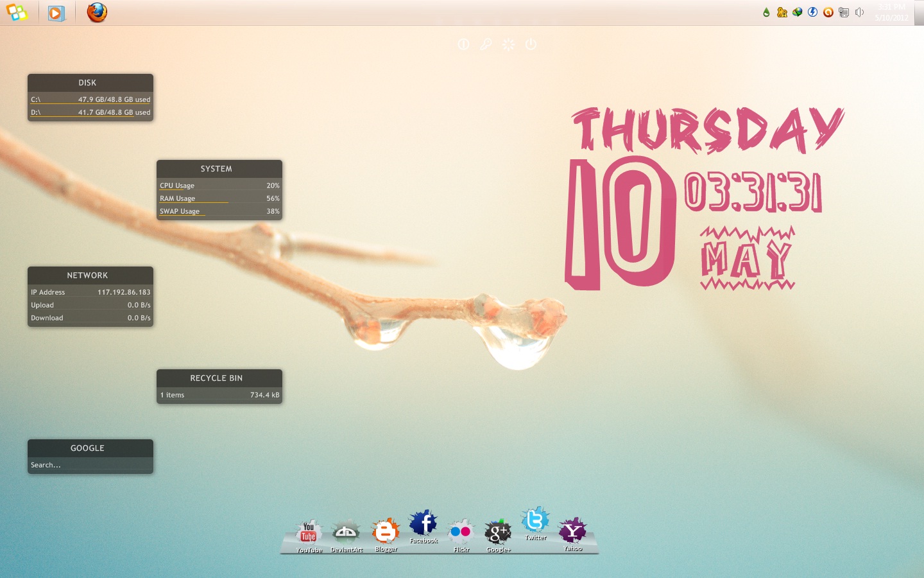Click the RECYCLE BIN widget header
Screen dimensions: 924x578
point(219,378)
